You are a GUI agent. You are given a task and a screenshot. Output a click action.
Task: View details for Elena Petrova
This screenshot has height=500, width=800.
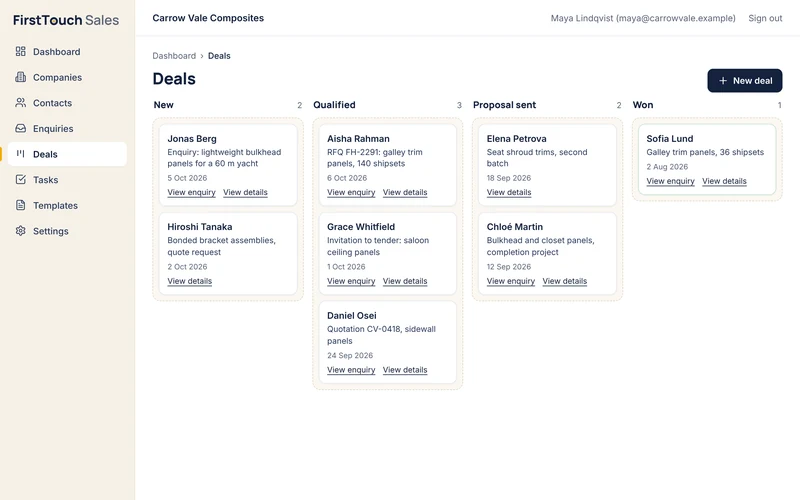(x=509, y=192)
